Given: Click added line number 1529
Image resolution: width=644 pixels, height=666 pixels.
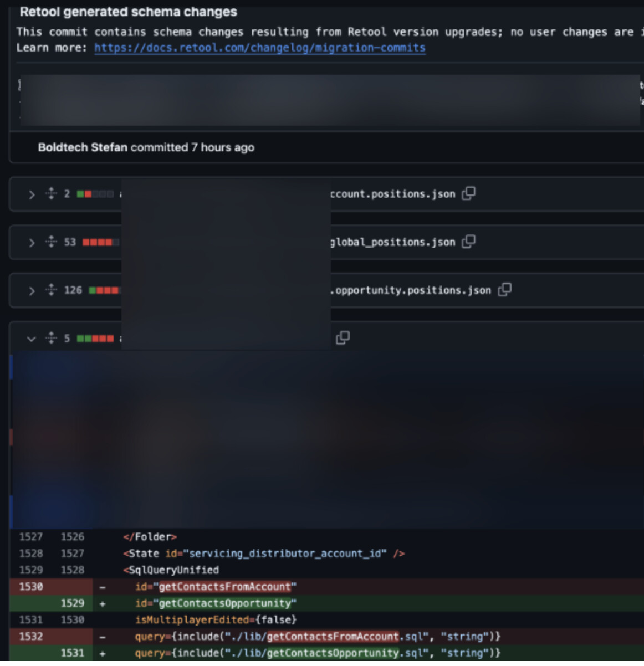Looking at the screenshot, I should tap(72, 603).
